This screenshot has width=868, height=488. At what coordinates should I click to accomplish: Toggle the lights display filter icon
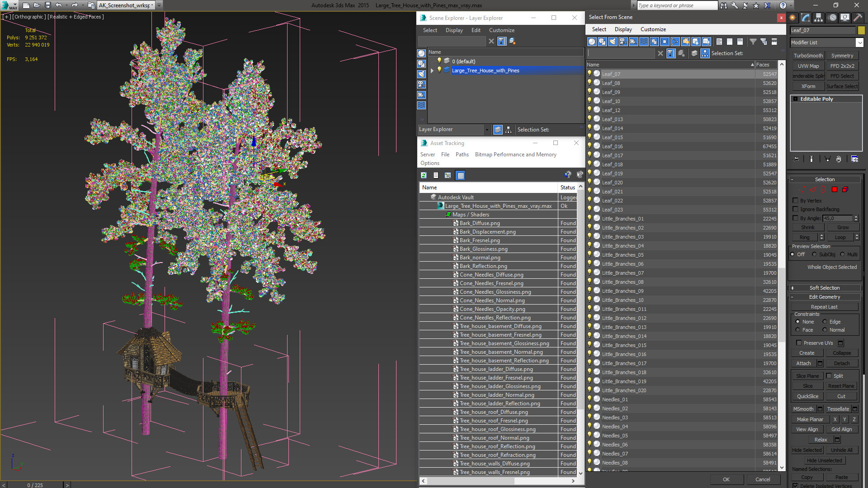pos(613,42)
